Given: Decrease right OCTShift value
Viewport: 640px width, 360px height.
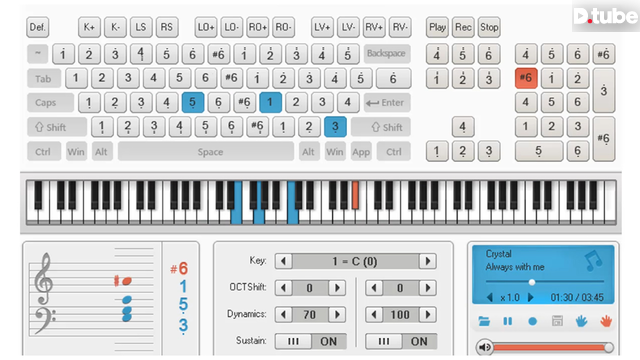Looking at the screenshot, I should 374,288.
